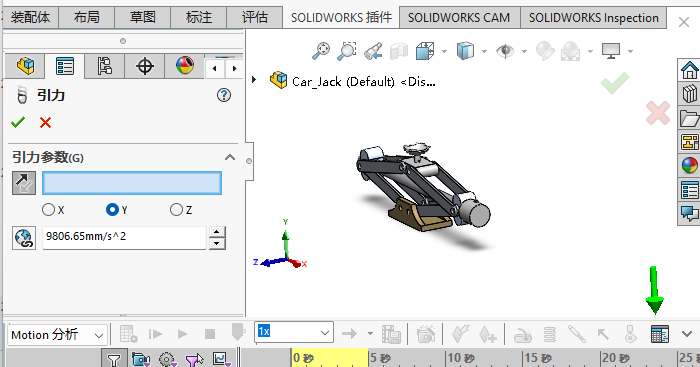This screenshot has height=367, width=700.
Task: Switch to the PropertyManager tab
Action: pos(65,66)
